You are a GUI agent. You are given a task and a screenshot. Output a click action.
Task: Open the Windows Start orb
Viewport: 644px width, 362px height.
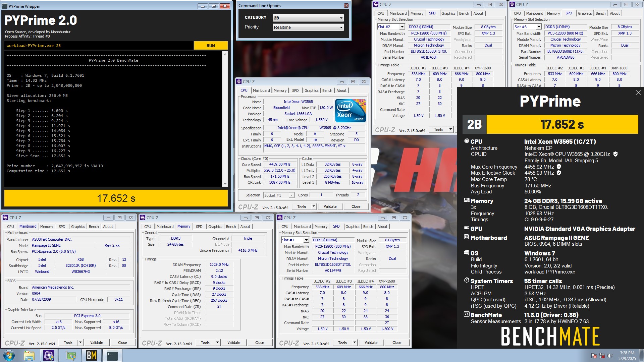click(x=9, y=355)
